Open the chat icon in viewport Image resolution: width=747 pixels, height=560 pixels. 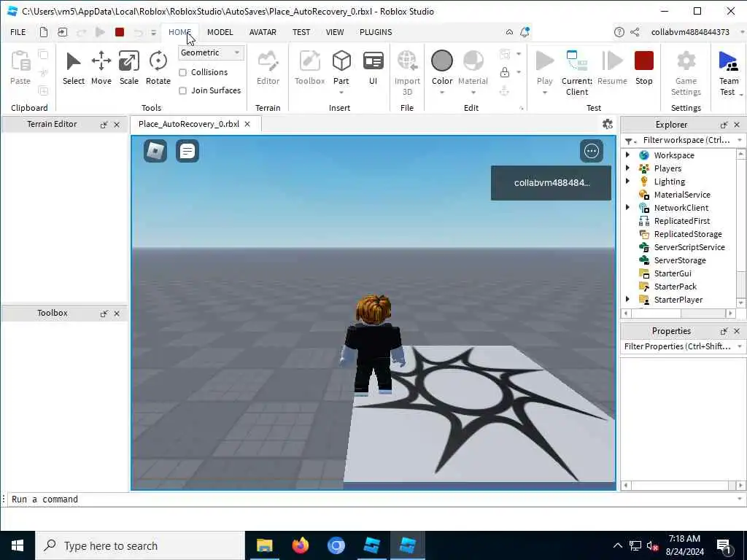point(187,151)
